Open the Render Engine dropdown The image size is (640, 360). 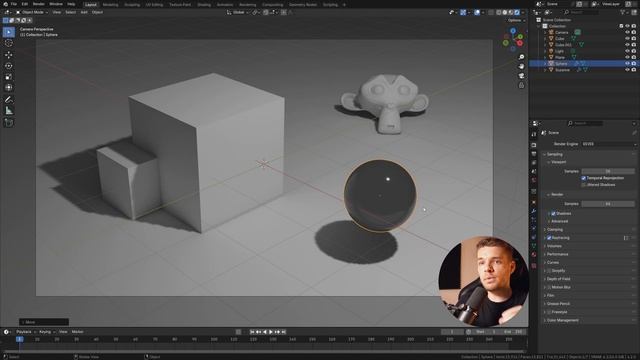(609, 144)
